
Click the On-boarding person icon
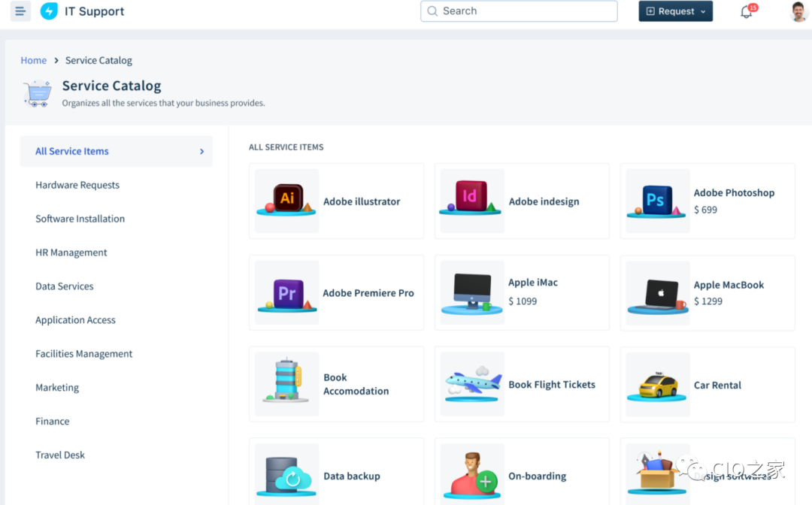pos(471,474)
